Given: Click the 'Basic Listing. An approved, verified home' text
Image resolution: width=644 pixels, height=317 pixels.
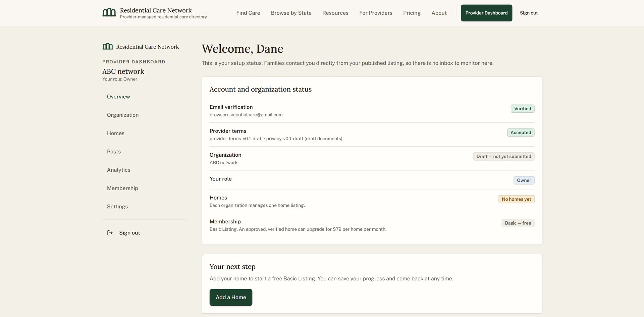Looking at the screenshot, I should pos(298,229).
